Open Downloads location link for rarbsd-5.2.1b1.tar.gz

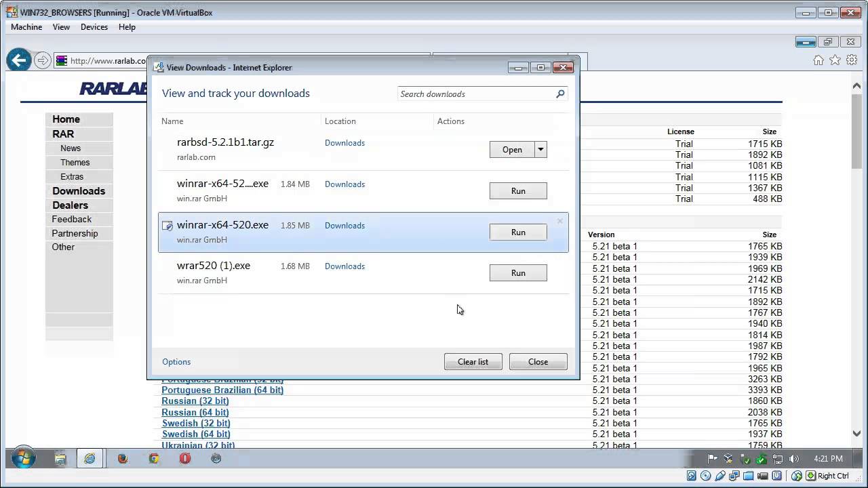coord(344,143)
